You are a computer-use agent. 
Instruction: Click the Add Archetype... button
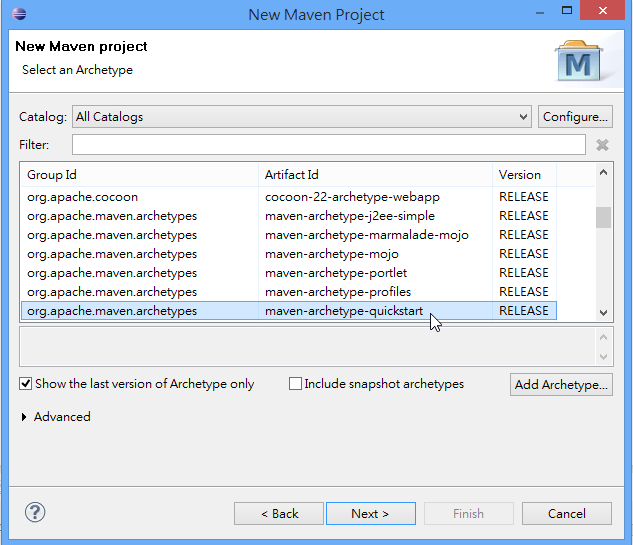(x=561, y=385)
